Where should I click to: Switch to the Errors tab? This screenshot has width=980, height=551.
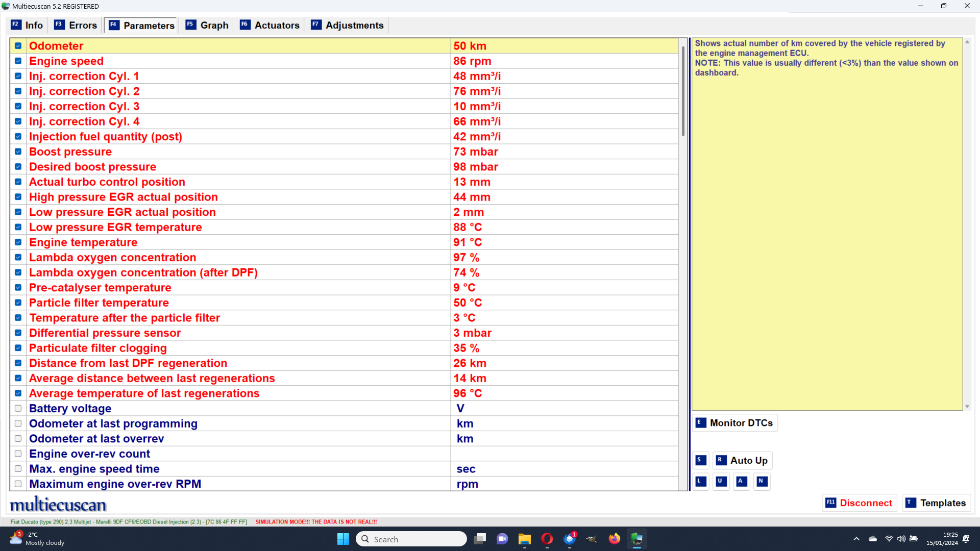click(x=76, y=25)
